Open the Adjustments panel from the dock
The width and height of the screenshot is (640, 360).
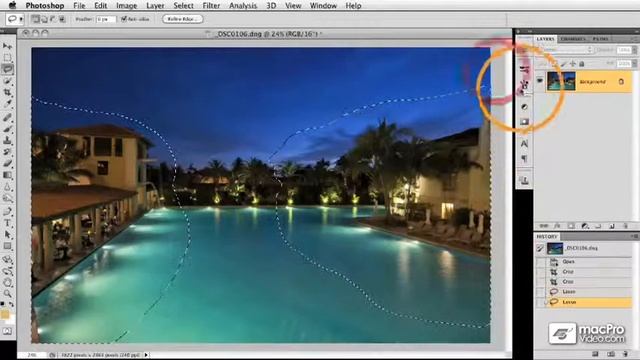click(524, 107)
